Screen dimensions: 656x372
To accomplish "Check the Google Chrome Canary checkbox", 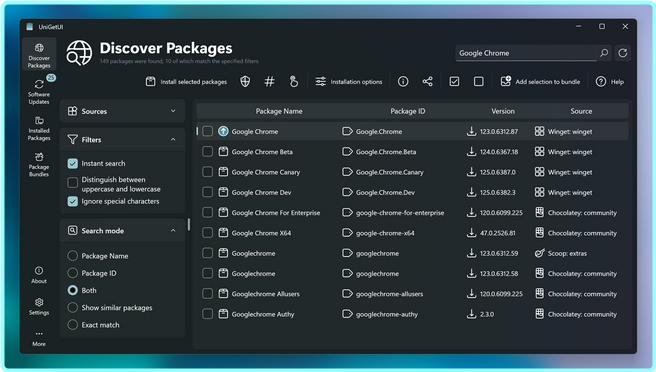I will point(208,172).
